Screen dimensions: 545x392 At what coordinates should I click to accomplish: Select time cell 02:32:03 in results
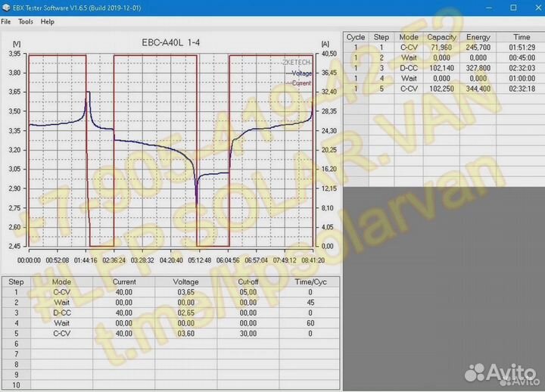pyautogui.click(x=522, y=68)
